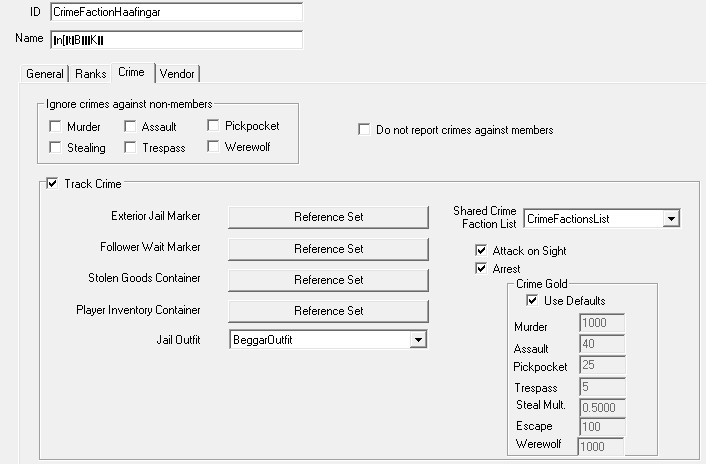Toggle Use Defaults for Crime Gold
Image resolution: width=706 pixels, height=464 pixels.
(532, 300)
